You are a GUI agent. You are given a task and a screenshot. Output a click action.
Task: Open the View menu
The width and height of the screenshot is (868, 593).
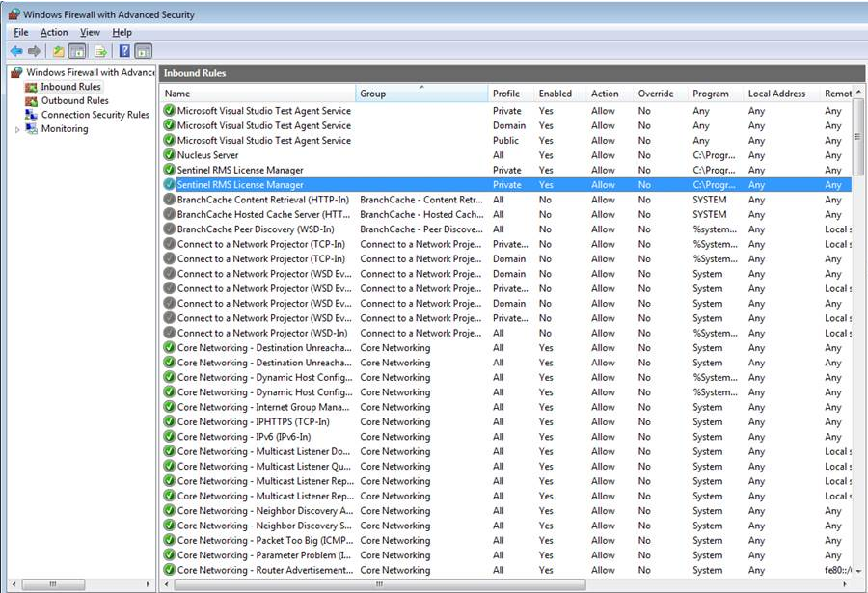tap(90, 33)
